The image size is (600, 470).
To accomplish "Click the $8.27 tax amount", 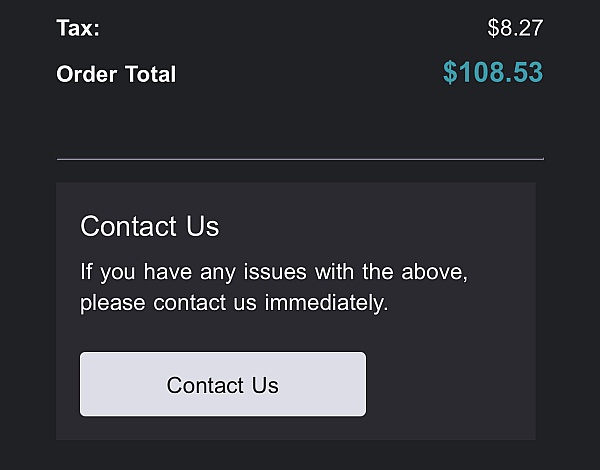I will point(515,28).
